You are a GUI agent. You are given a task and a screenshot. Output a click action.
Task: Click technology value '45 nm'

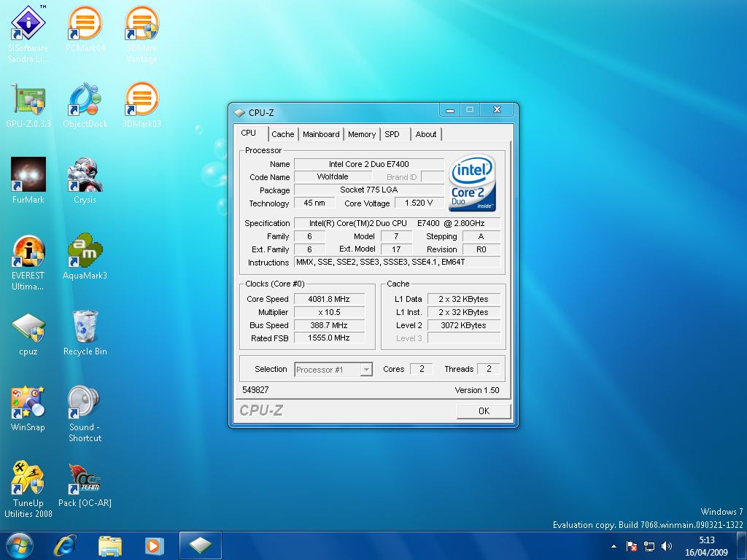314,203
